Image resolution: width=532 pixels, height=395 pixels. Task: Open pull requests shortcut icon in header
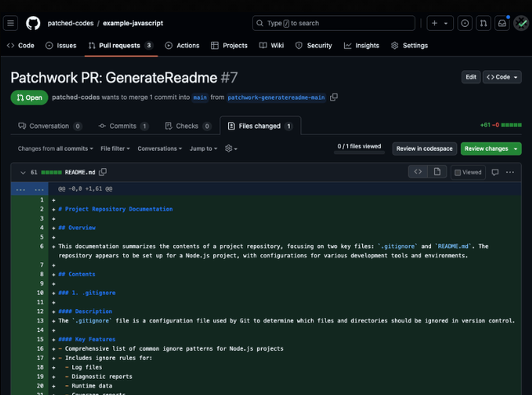coord(484,23)
